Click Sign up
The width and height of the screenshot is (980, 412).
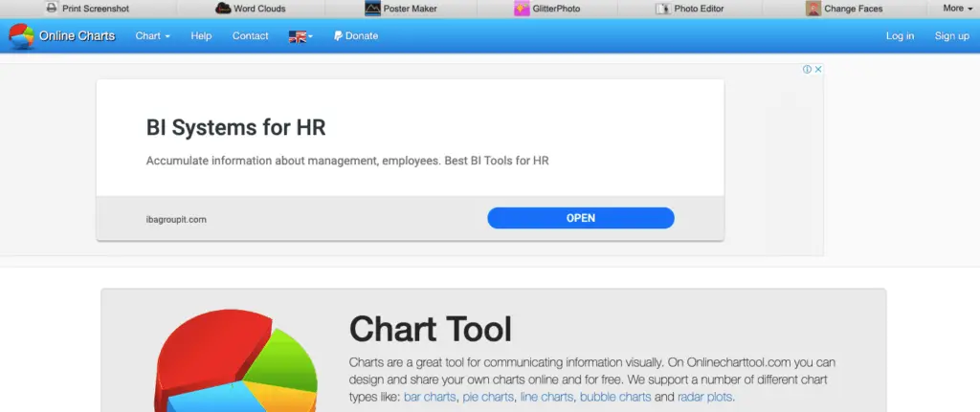952,35
